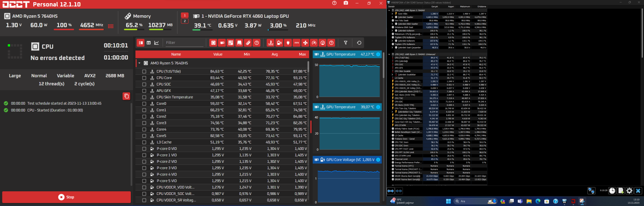Copy the test log with the red copy icon
This screenshot has height=206, width=644.
coord(126,96)
